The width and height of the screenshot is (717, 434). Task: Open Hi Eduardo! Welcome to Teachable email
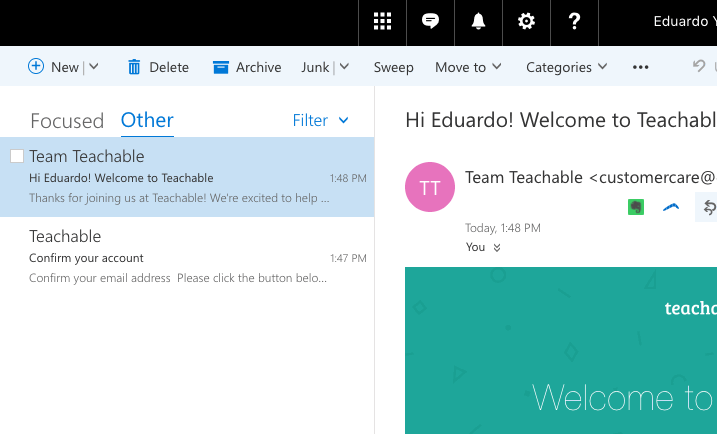click(187, 177)
